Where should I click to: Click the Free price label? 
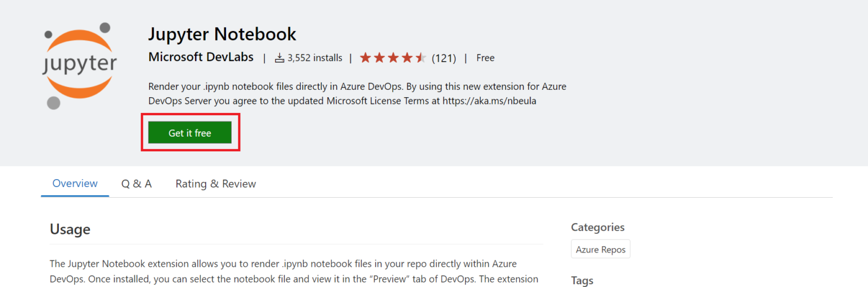485,58
